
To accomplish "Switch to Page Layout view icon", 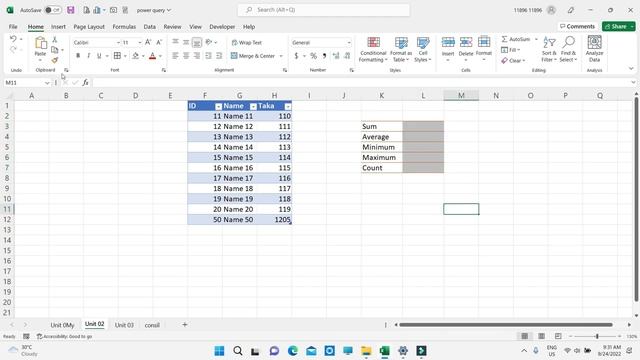I will pos(541,336).
